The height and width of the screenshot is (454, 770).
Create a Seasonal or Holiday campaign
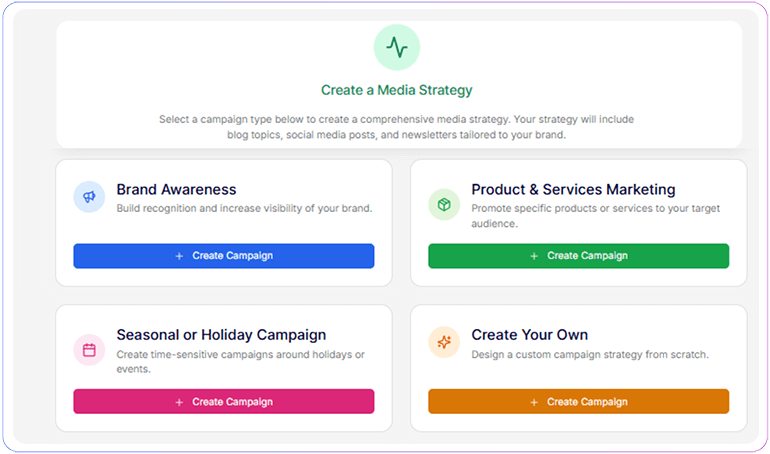click(224, 401)
